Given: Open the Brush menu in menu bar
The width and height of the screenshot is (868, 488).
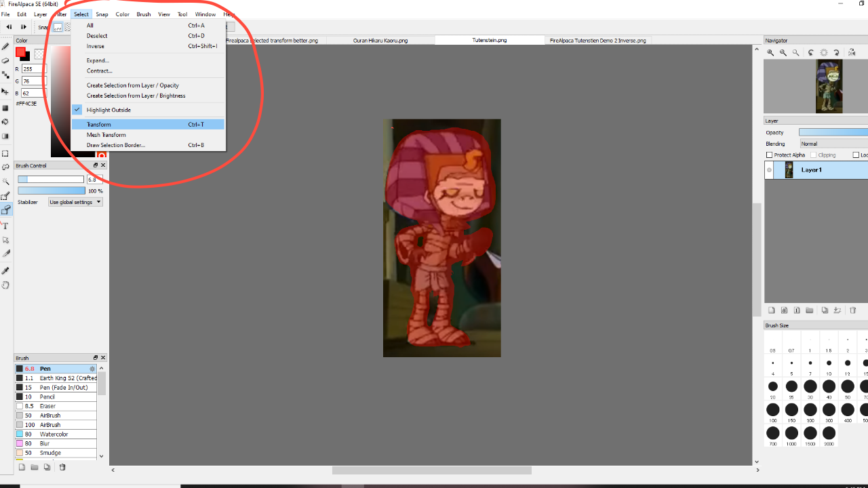Looking at the screenshot, I should click(x=144, y=14).
